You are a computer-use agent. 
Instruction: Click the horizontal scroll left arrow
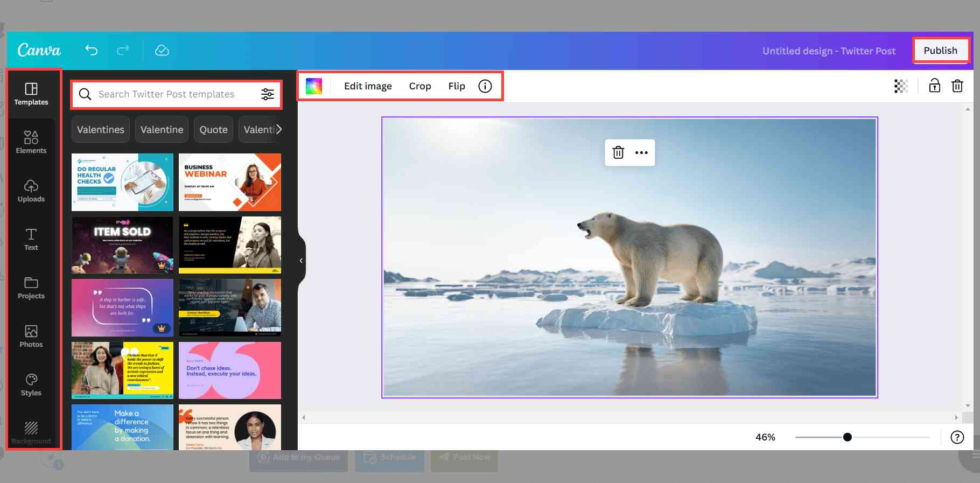coord(304,417)
